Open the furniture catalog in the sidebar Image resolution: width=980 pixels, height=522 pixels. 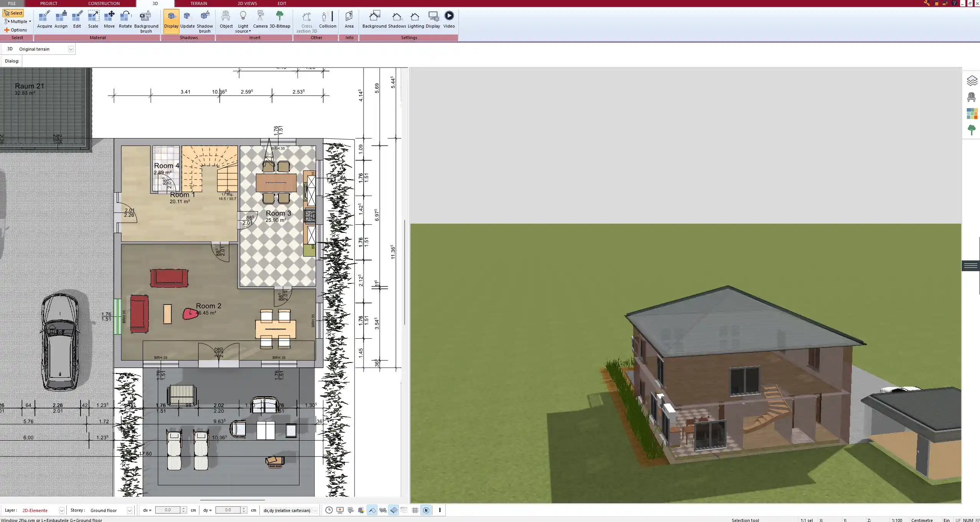972,97
